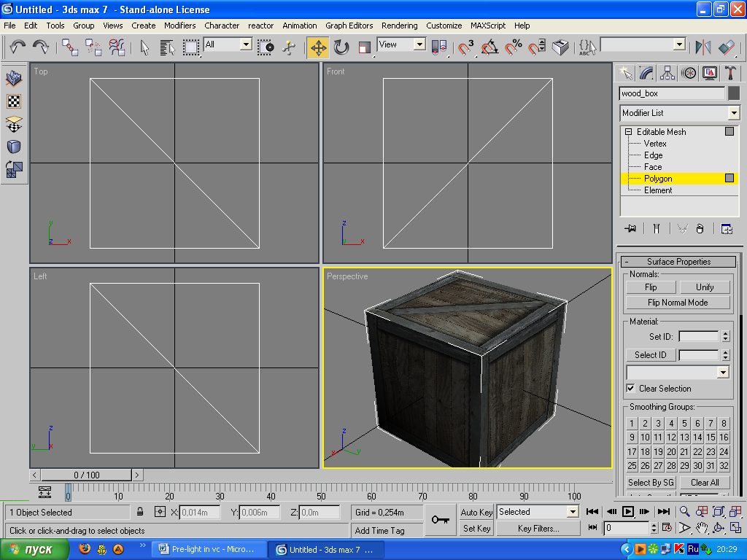This screenshot has height=560, width=747.
Task: Open the Named Selection Sets dropdown
Action: (x=680, y=44)
